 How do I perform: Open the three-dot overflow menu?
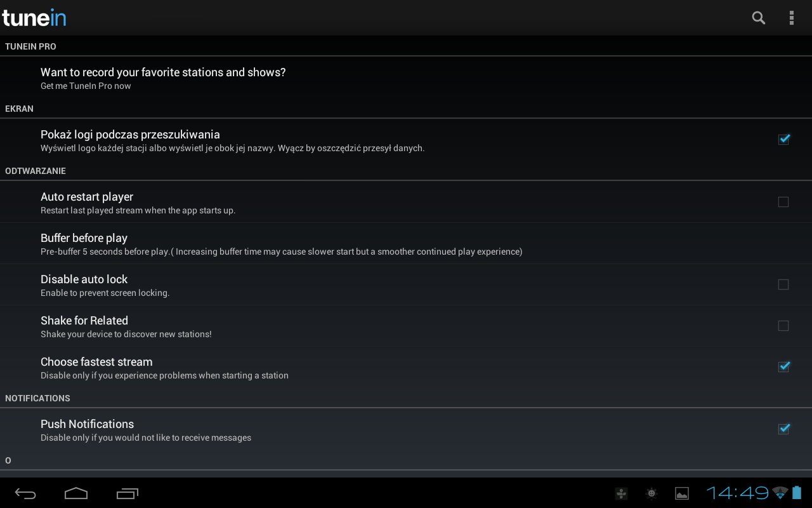[791, 18]
